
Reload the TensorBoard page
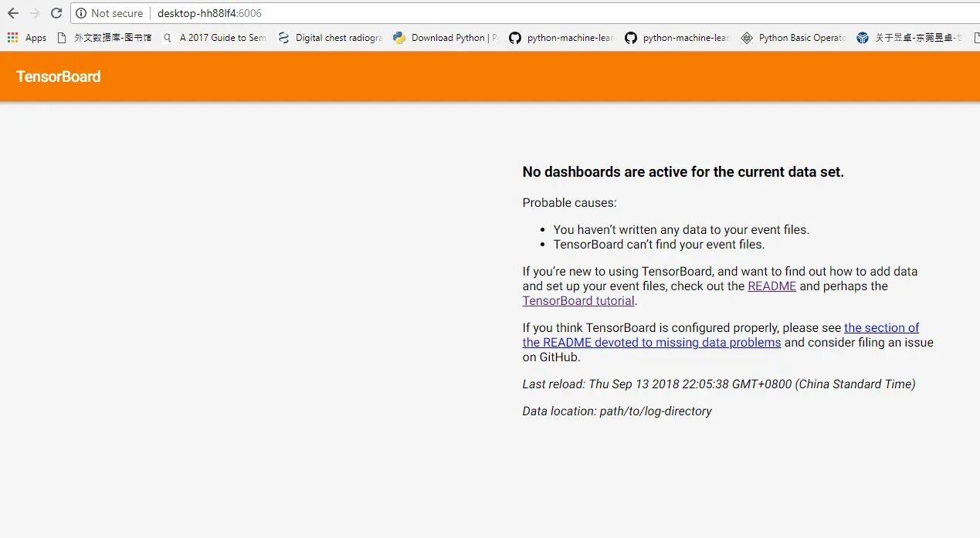[x=56, y=13]
